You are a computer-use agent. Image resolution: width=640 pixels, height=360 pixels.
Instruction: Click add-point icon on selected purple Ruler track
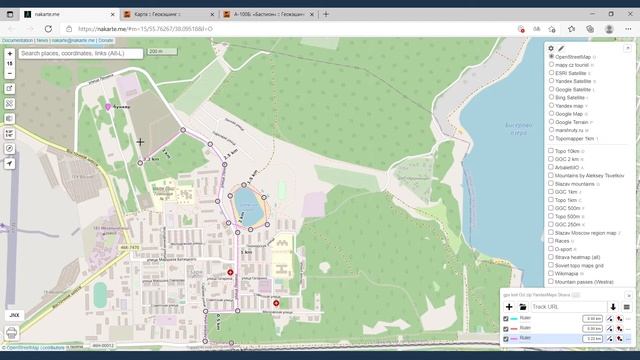click(620, 339)
